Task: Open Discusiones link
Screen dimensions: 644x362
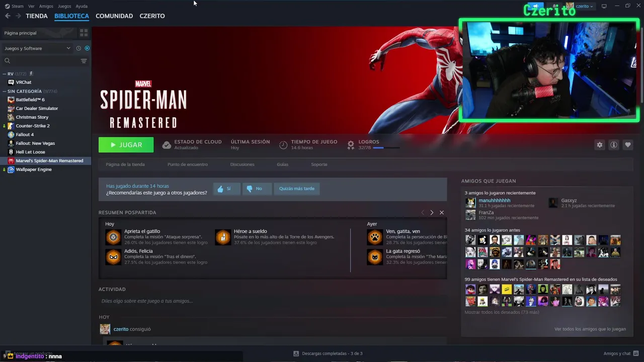Action: pos(243,164)
